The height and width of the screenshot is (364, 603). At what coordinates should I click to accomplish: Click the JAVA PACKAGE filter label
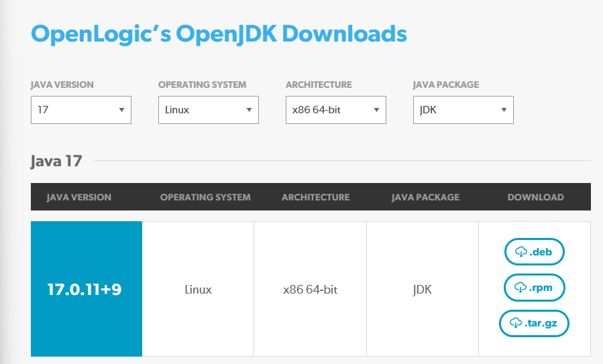pos(446,84)
